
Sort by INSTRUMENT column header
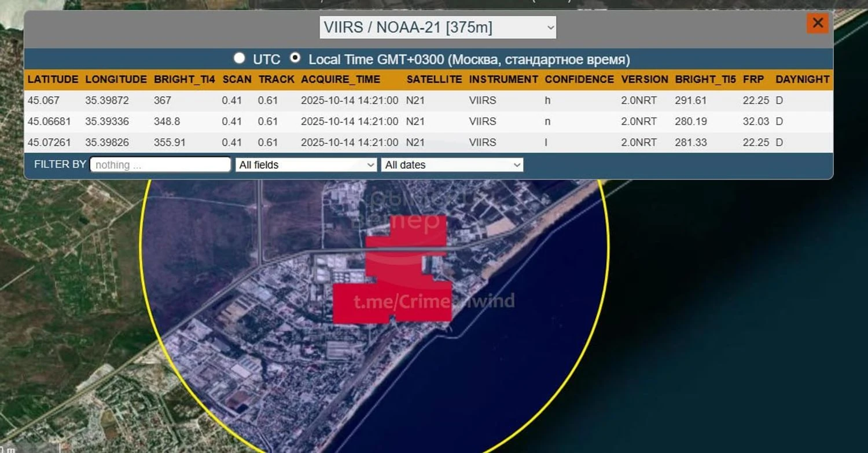(x=503, y=79)
